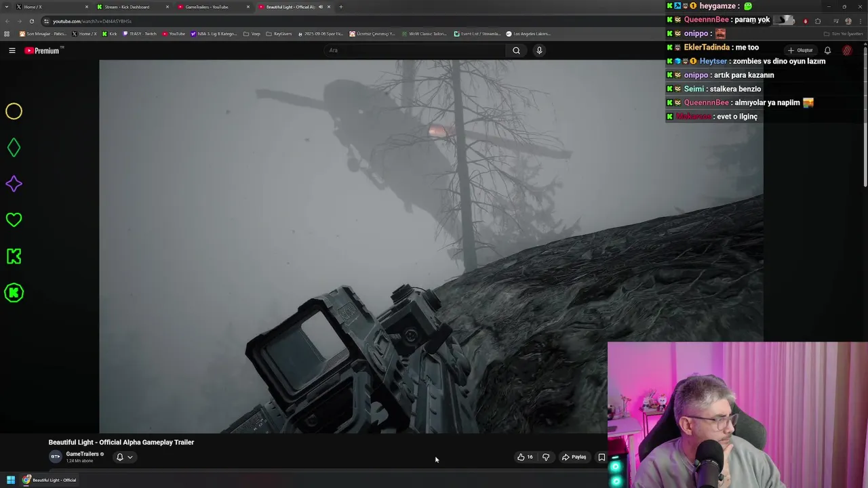Viewport: 868px width, 488px height.
Task: Open the apps grid in bookmarks bar
Action: [7, 33]
